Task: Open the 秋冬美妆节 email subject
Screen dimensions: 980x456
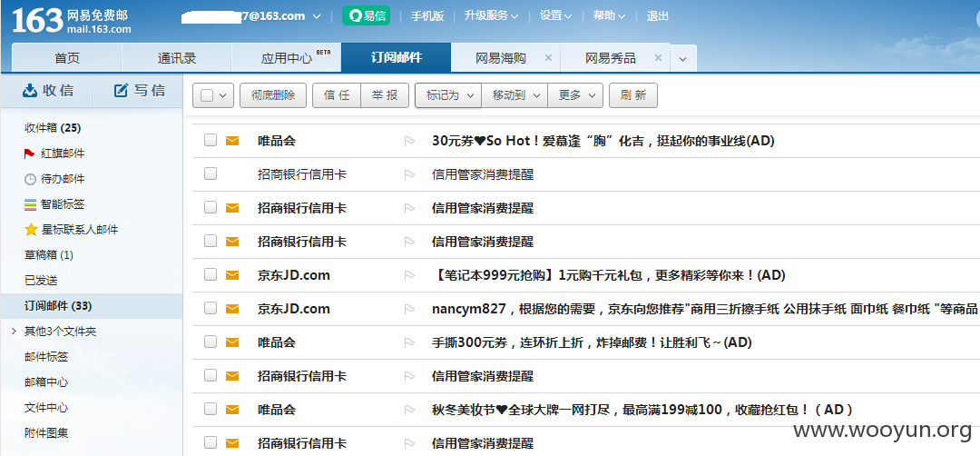Action: pyautogui.click(x=642, y=410)
